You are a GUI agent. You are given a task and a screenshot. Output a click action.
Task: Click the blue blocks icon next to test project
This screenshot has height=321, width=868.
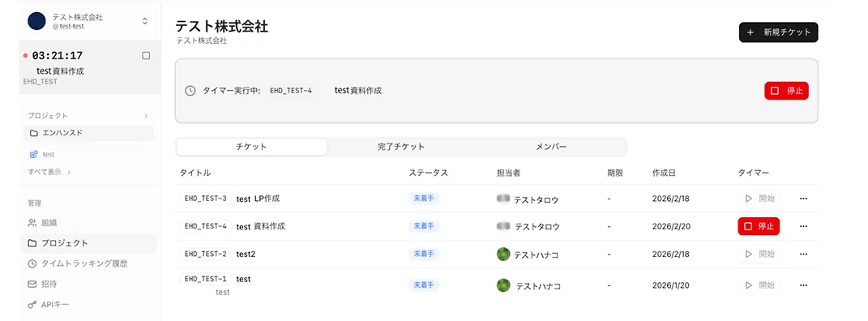tap(34, 154)
